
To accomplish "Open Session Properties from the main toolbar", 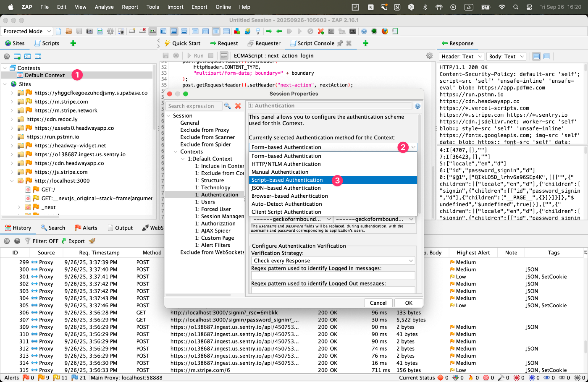I will tap(100, 31).
